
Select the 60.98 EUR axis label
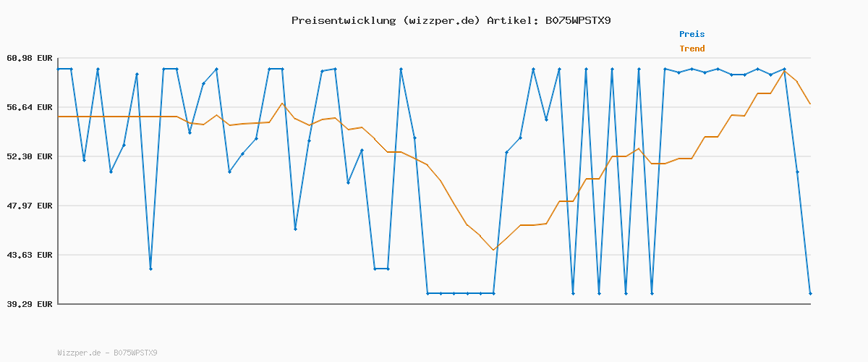(30, 58)
